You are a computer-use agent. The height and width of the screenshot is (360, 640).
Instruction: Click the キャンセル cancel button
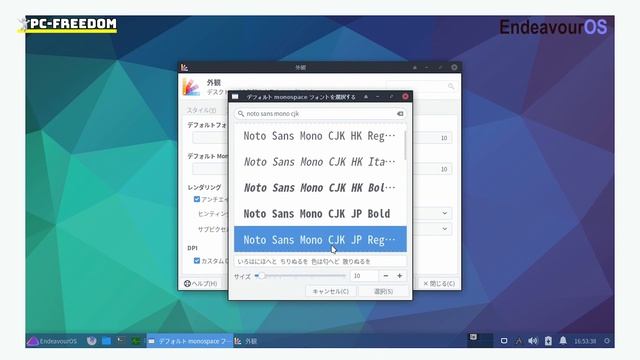tap(331, 291)
